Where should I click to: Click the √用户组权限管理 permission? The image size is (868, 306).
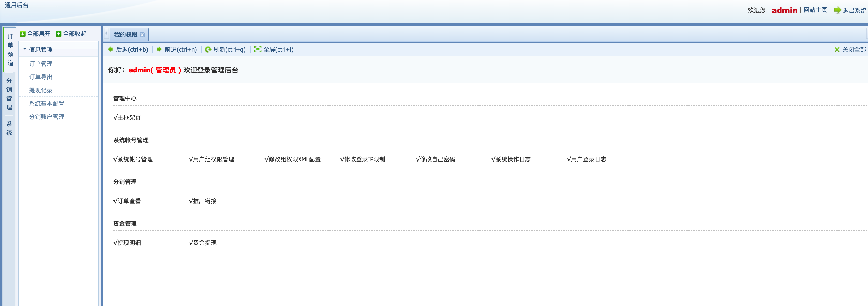pos(212,159)
